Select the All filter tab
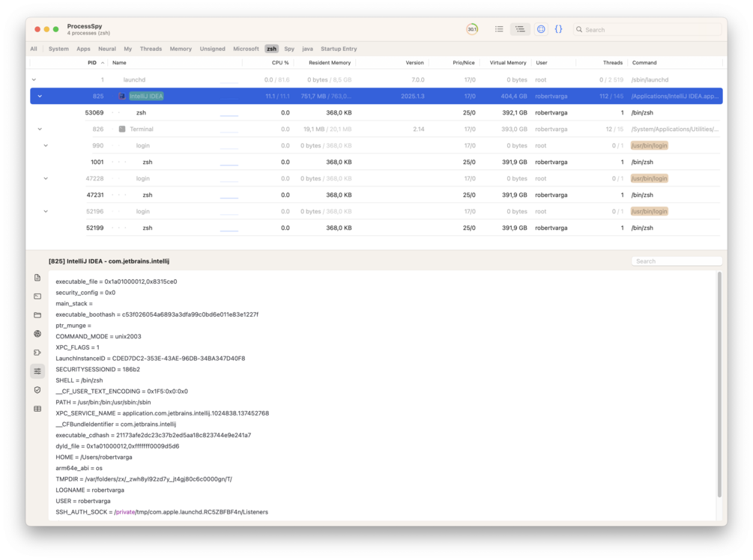 34,49
